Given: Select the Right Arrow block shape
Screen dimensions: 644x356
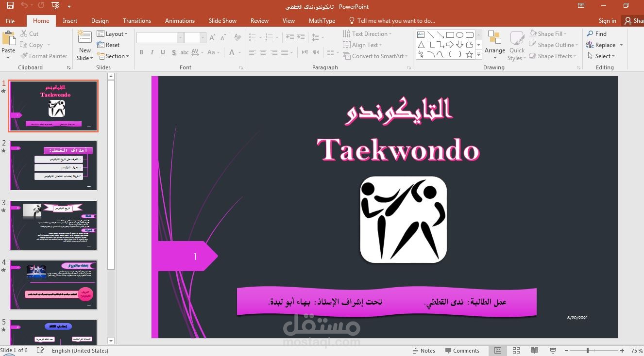Looking at the screenshot, I should point(450,45).
